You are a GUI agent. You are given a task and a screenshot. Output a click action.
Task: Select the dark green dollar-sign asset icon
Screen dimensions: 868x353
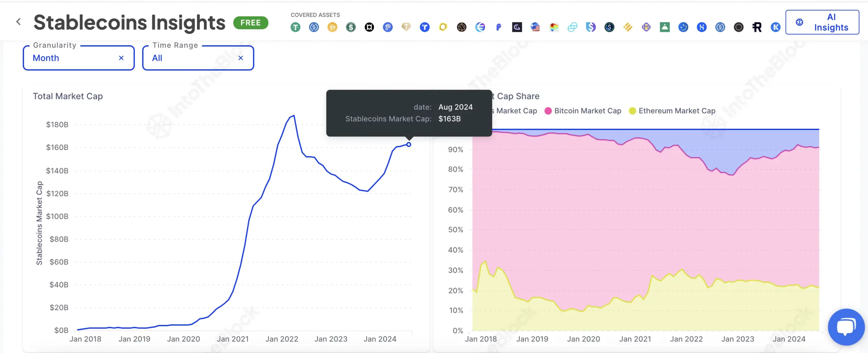(x=351, y=27)
